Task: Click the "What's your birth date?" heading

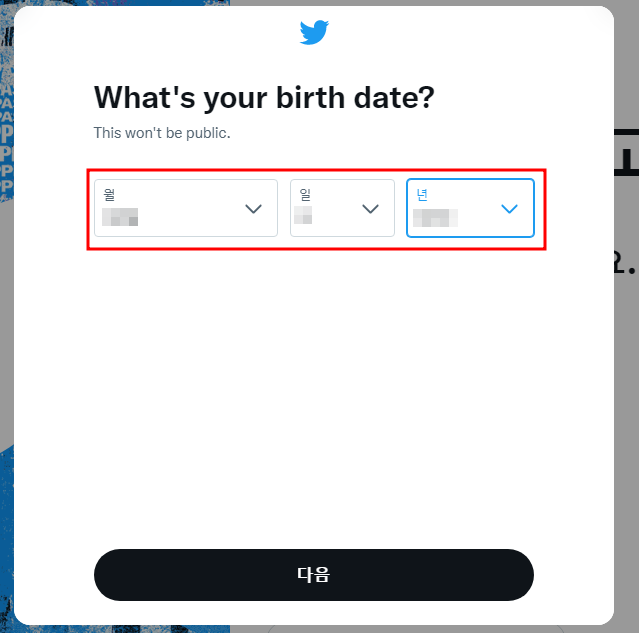Action: [x=264, y=98]
